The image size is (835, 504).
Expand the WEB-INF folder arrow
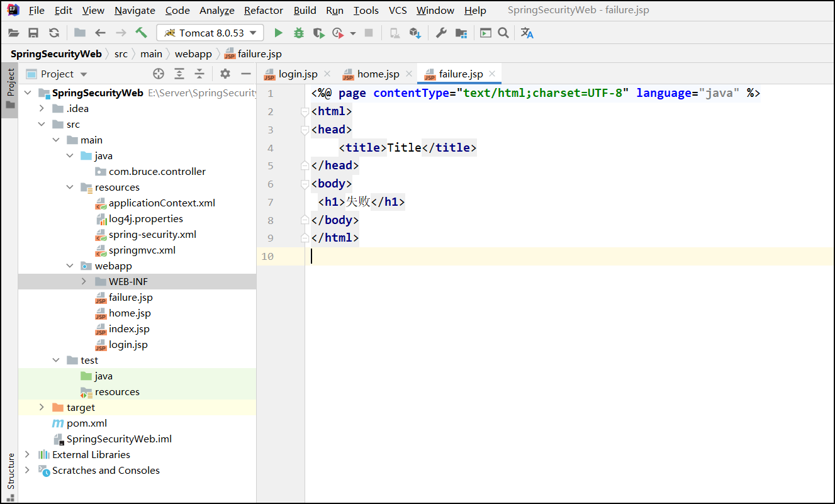pyautogui.click(x=84, y=282)
